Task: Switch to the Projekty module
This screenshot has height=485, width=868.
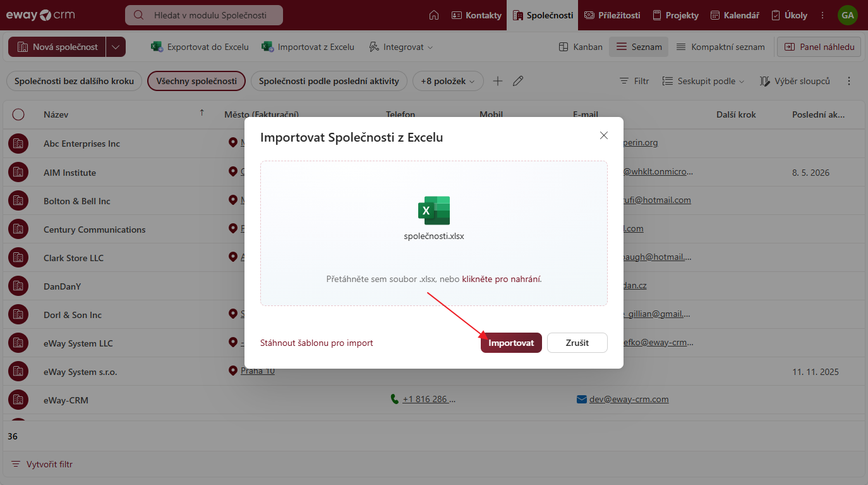Action: click(675, 15)
